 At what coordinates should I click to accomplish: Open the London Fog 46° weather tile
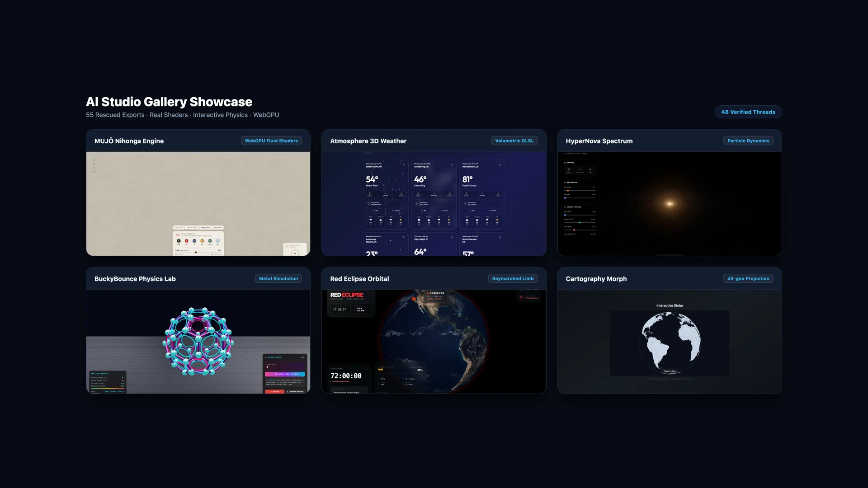tap(434, 194)
